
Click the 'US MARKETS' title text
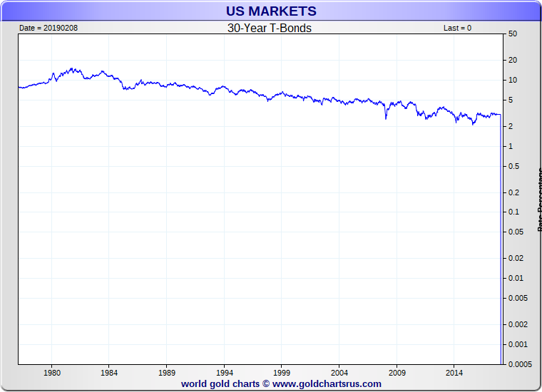[x=271, y=11]
